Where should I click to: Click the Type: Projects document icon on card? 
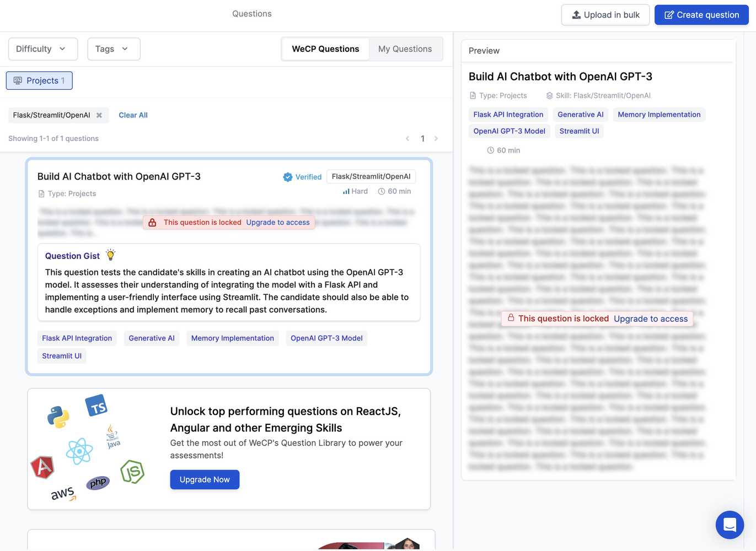[x=41, y=193]
